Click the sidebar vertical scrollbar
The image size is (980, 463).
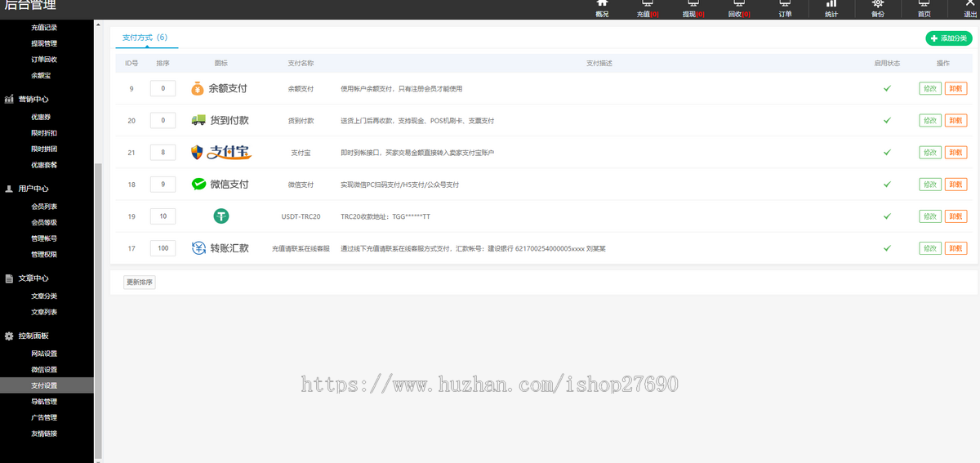(99, 310)
